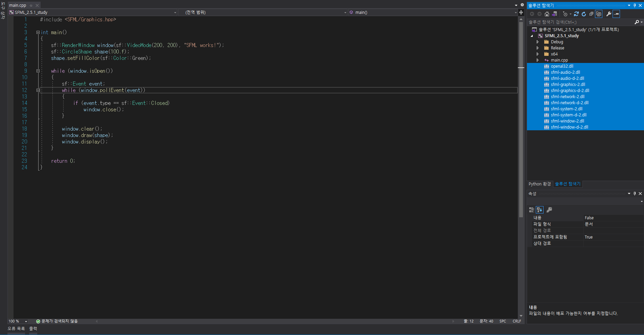Toggle Show All Files in Solution Explorer

(599, 14)
